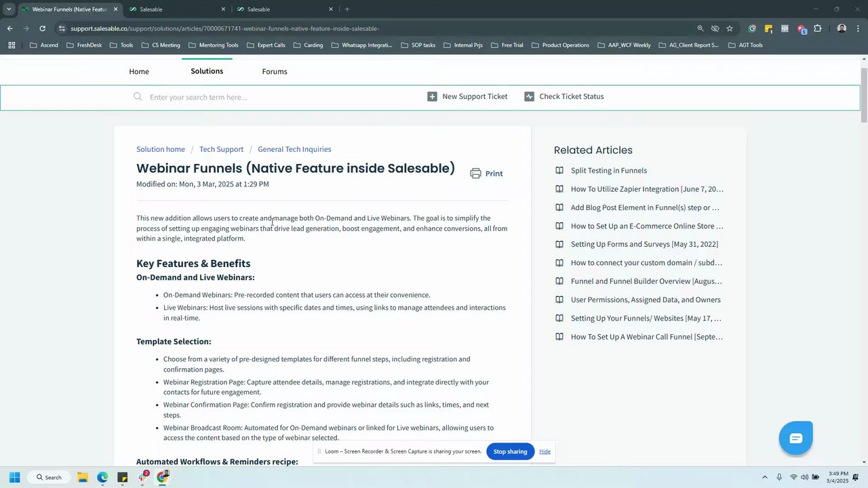Open the General Tech Inquiries breadcrumb
Image resolution: width=868 pixels, height=488 pixels.
pos(294,149)
